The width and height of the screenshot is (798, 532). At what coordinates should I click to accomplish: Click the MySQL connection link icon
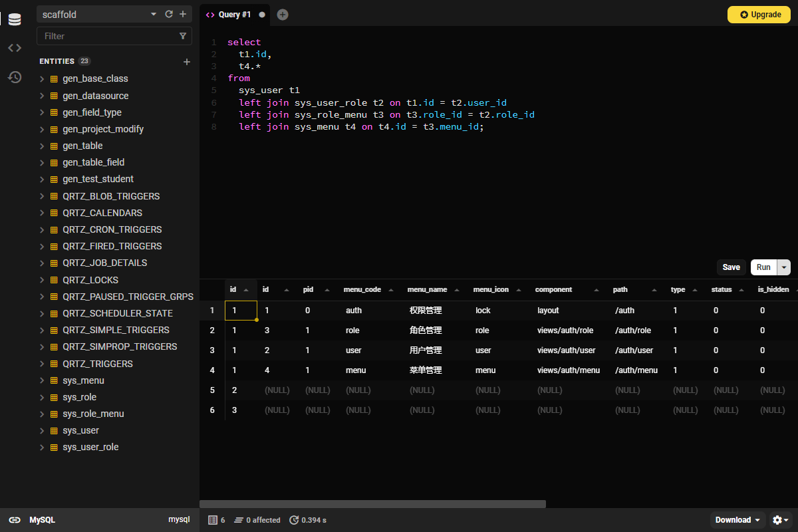click(15, 520)
